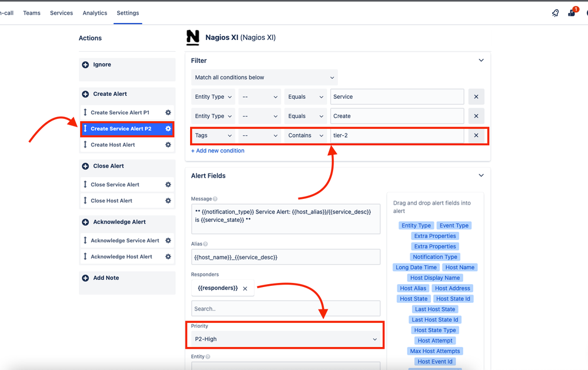588x370 pixels.
Task: Pick the Host Display Name field tag
Action: (435, 278)
